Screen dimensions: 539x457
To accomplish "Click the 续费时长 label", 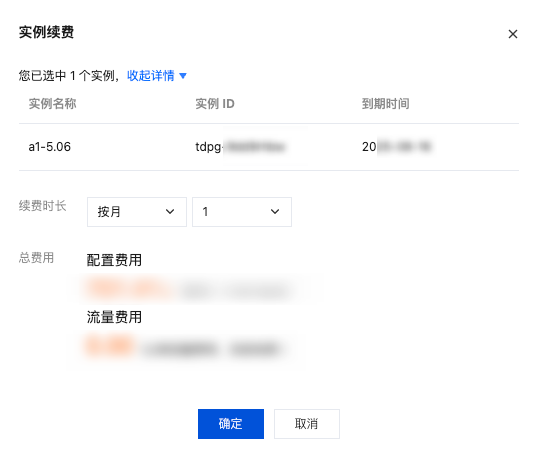I will 43,206.
